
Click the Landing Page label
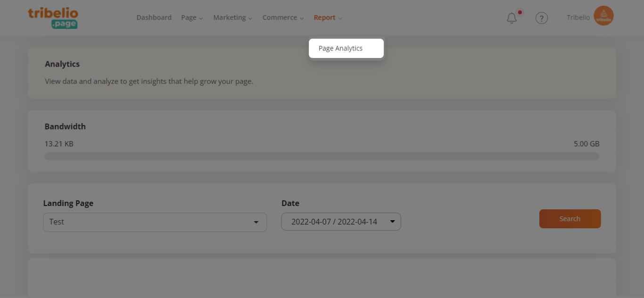(68, 203)
